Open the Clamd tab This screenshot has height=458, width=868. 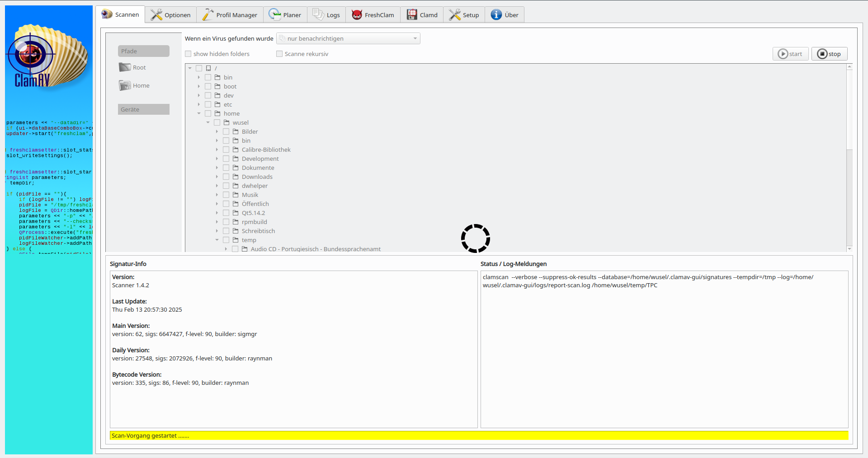pos(422,15)
